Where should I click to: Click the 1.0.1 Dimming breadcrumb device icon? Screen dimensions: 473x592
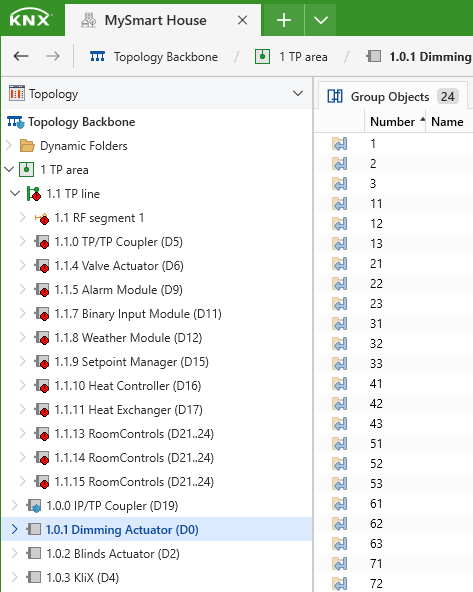373,57
